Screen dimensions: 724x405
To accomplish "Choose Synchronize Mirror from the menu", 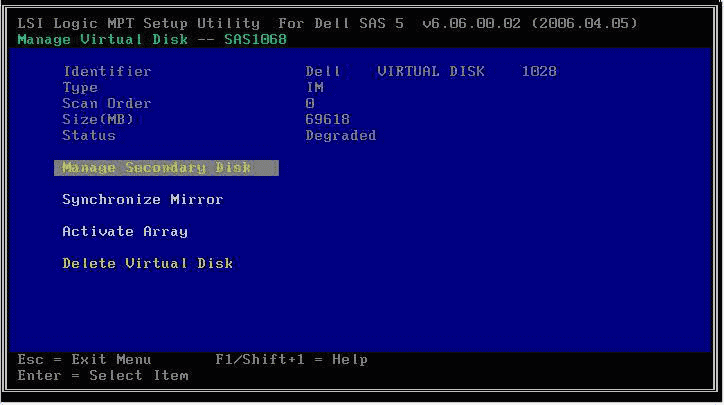I will pos(143,199).
